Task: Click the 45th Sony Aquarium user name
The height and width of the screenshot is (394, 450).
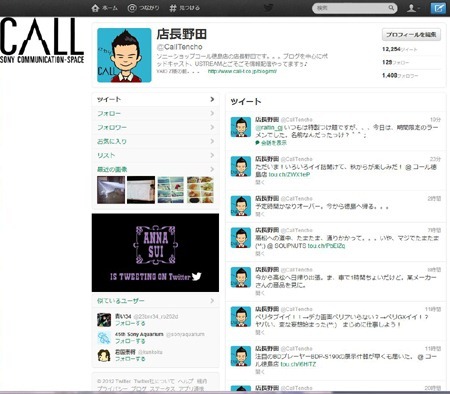Action: coord(139,334)
